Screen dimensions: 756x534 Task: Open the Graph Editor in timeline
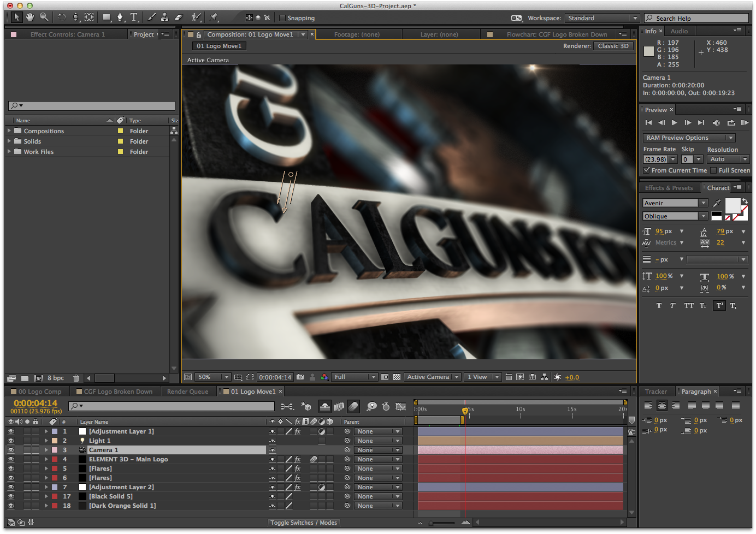pyautogui.click(x=400, y=406)
